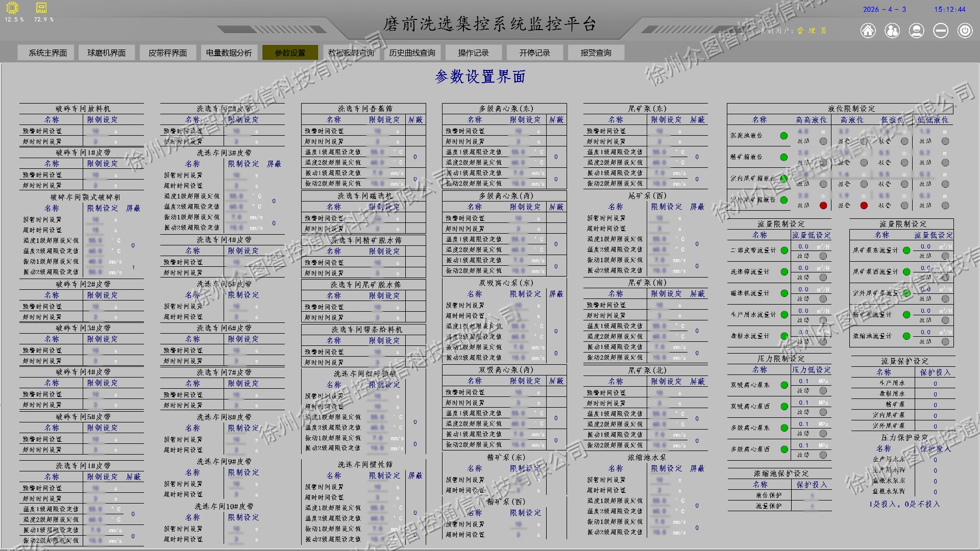Click green lamp next to 盘根水流量计
This screenshot has width=980, height=551.
point(784,336)
